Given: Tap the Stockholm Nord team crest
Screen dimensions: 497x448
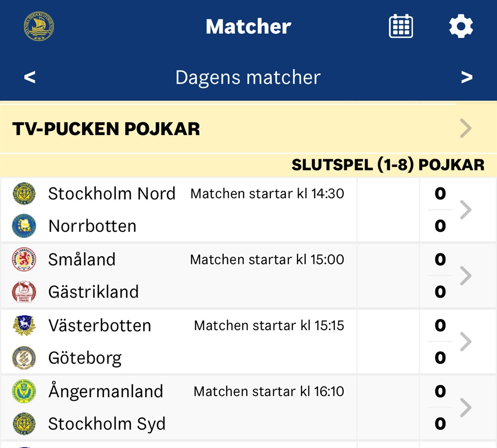Looking at the screenshot, I should tap(24, 193).
